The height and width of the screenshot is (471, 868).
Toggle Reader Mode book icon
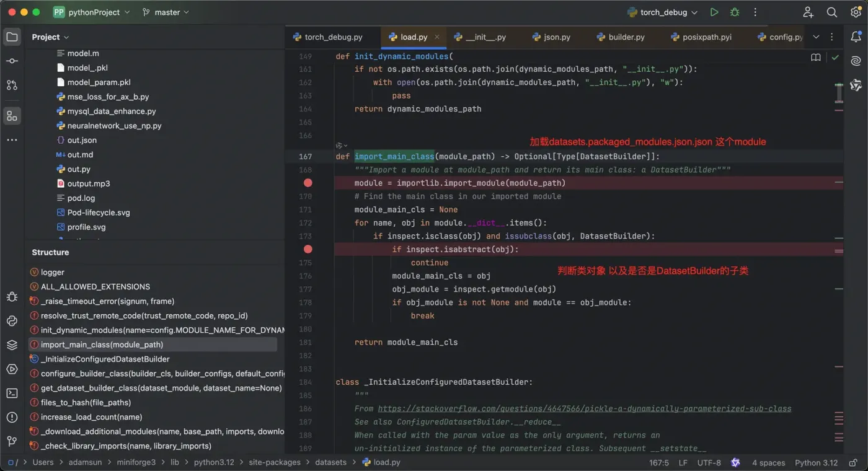coord(816,57)
